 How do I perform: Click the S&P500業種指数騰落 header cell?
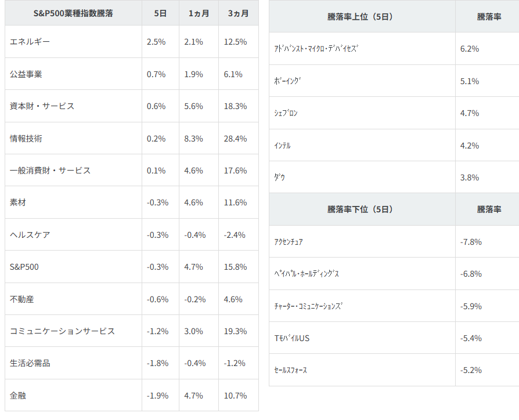click(73, 13)
